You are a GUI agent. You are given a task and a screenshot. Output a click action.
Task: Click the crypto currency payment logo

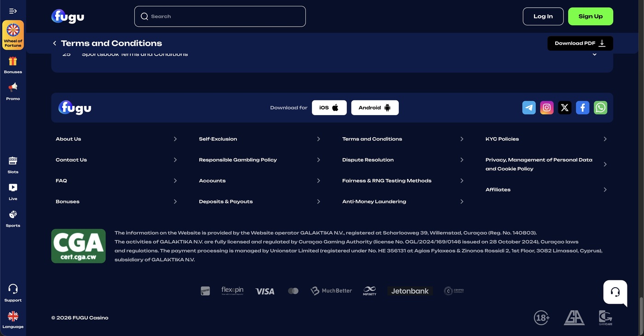(x=454, y=291)
